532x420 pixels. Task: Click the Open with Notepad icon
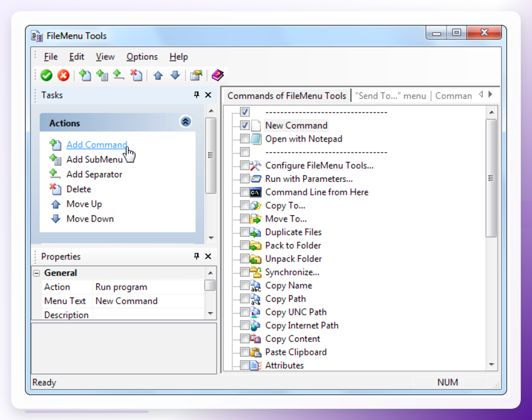[256, 139]
